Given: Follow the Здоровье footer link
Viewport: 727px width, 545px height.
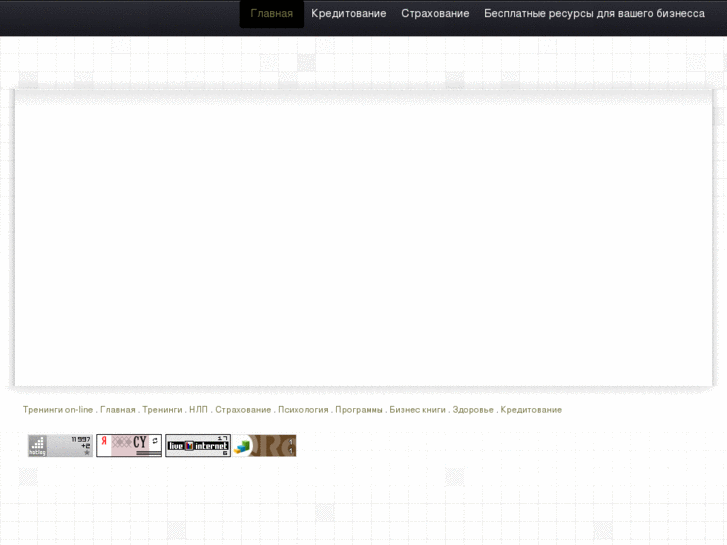Looking at the screenshot, I should [473, 410].
